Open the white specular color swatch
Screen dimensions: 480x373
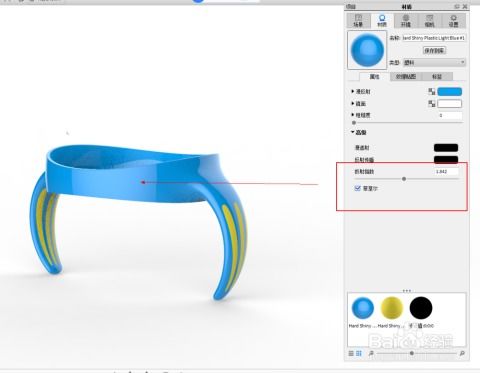pos(449,104)
